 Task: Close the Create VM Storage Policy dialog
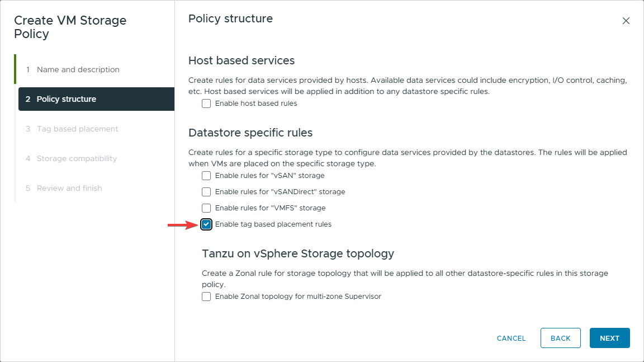coord(626,21)
